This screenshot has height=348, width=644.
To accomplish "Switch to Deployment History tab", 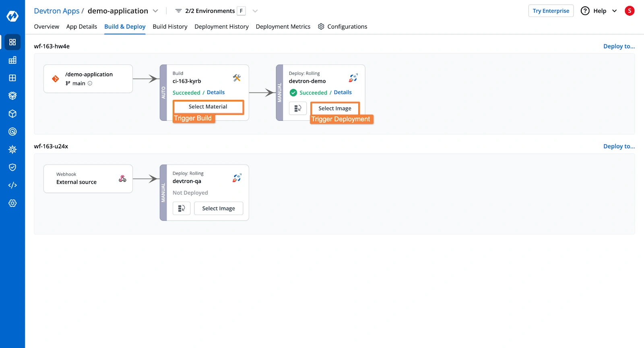I will coord(221,27).
